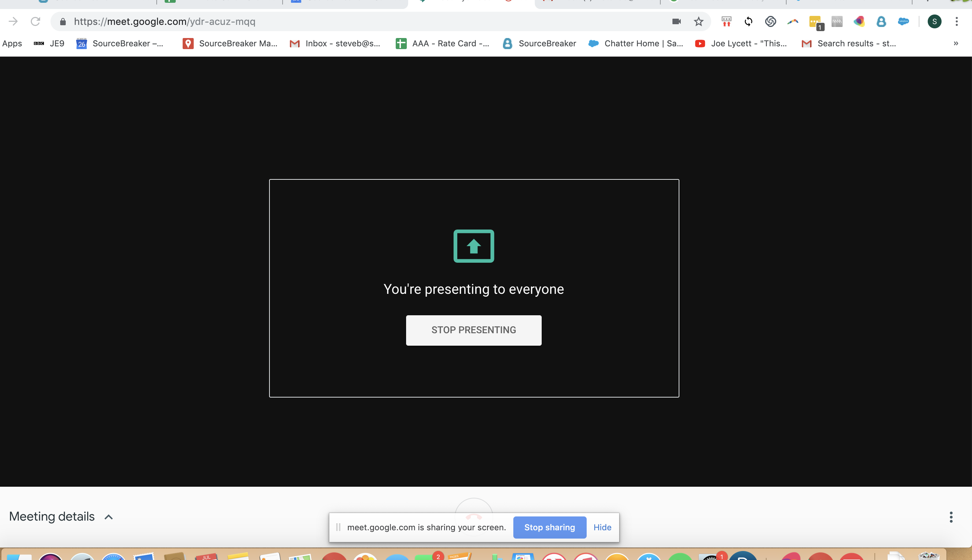This screenshot has width=972, height=560.
Task: Click the Hide link in sharing bar
Action: (602, 527)
